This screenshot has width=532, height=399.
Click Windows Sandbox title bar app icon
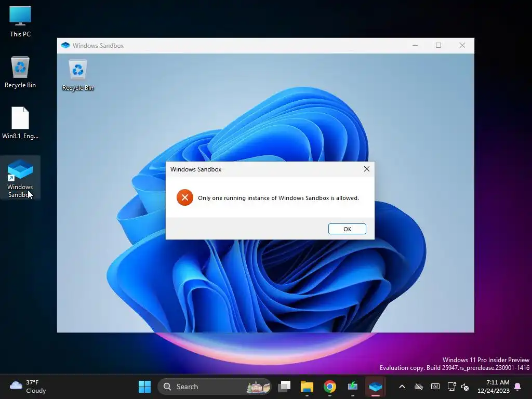pos(65,46)
